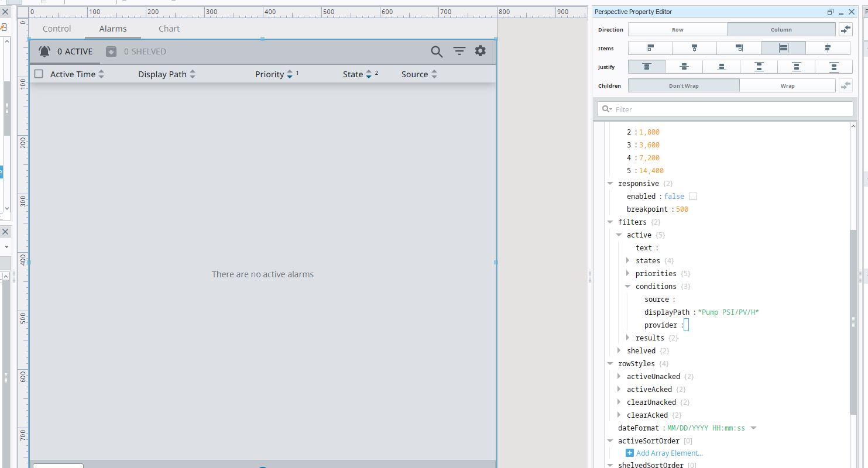The width and height of the screenshot is (868, 468).
Task: Collapse the filters property node
Action: [x=610, y=222]
